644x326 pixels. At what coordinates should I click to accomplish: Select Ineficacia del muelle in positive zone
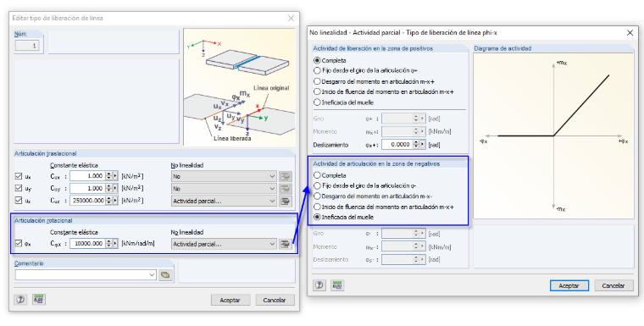coord(317,102)
